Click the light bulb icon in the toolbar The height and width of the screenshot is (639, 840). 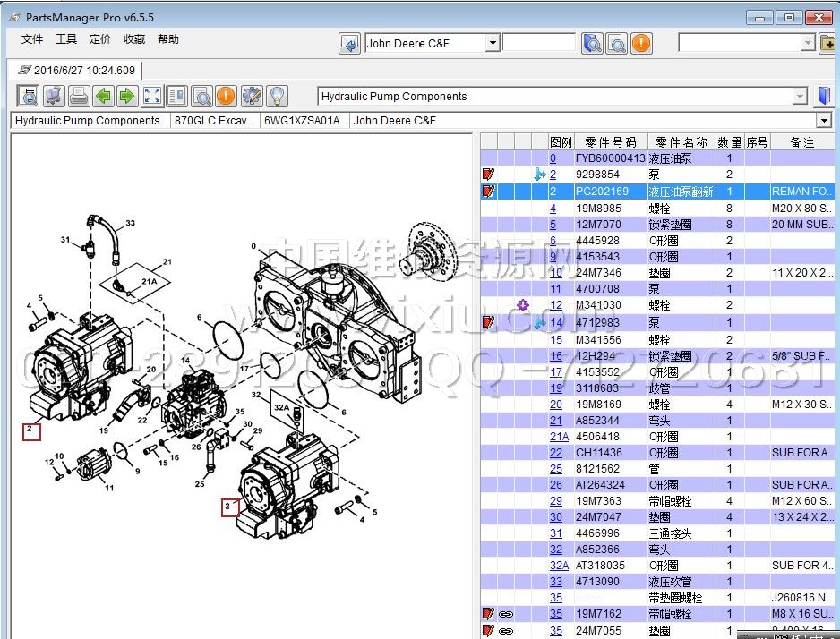pyautogui.click(x=277, y=96)
